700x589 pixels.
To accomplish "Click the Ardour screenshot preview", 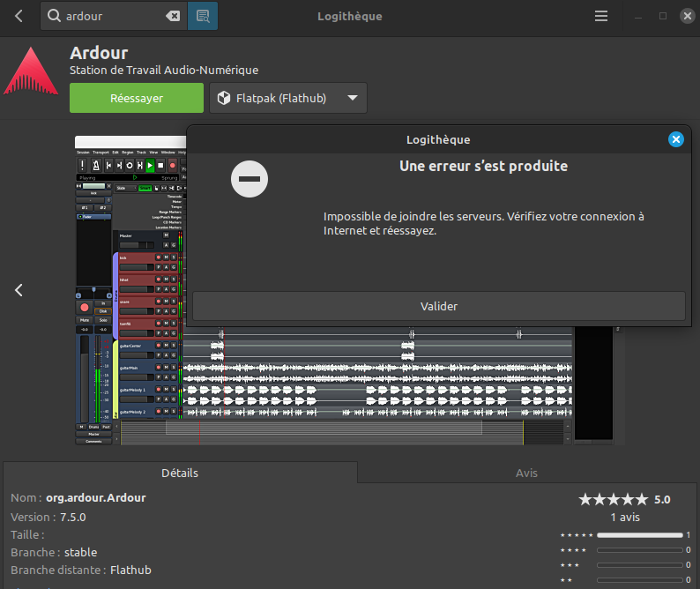I will pos(132,370).
